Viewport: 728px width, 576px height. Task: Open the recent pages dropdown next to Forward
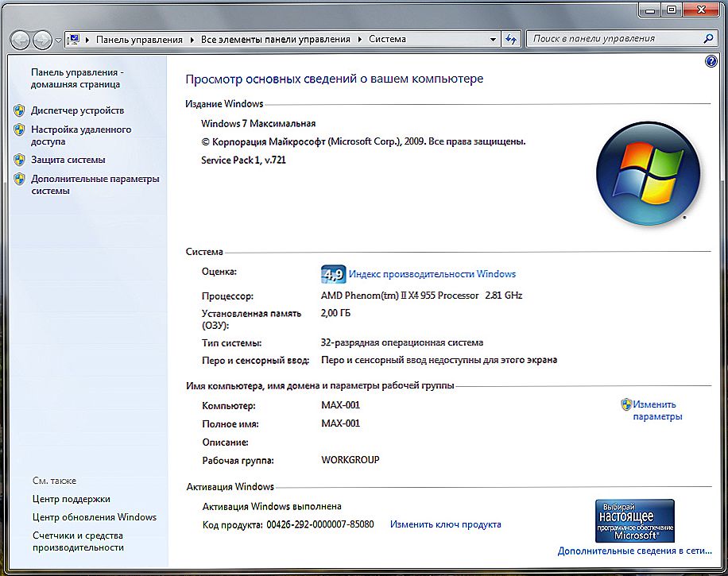pos(58,40)
